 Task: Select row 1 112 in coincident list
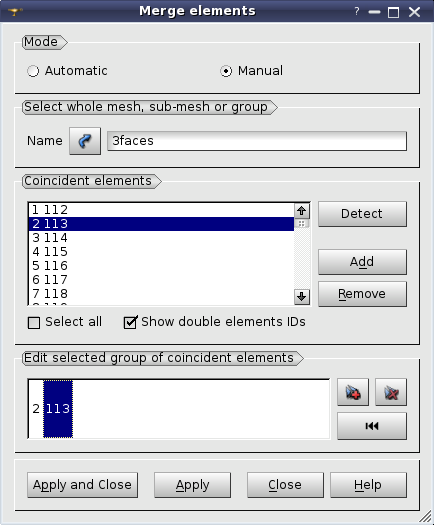(161, 210)
